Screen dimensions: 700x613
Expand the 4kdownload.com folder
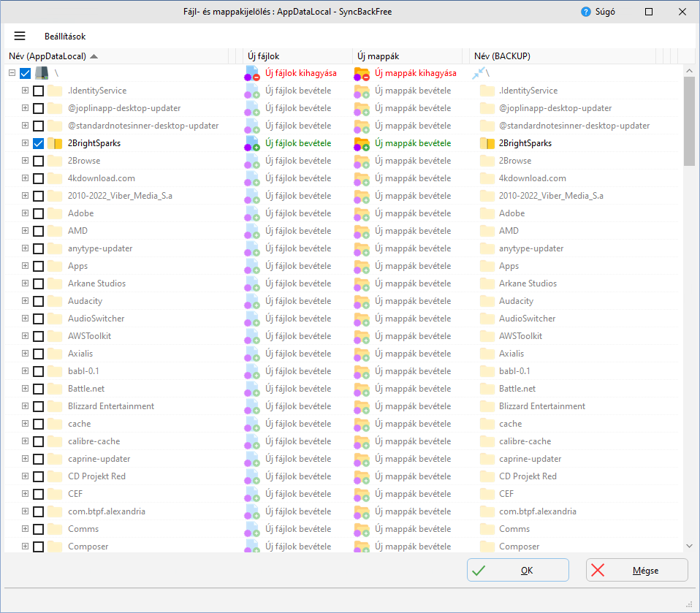25,178
